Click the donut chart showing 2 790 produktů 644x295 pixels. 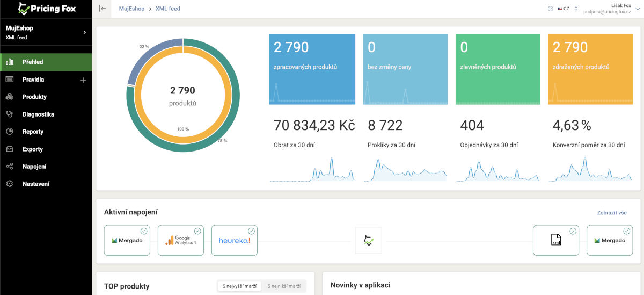click(182, 95)
